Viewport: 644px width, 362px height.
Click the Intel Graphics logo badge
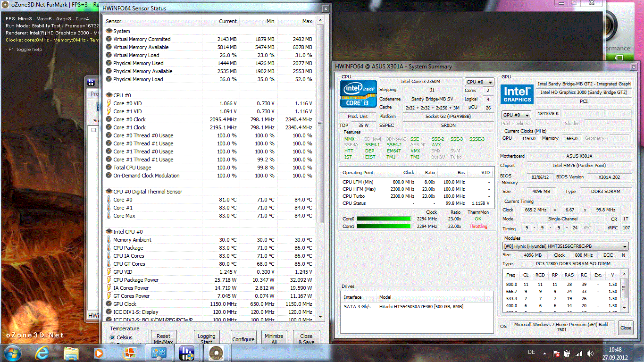click(517, 93)
